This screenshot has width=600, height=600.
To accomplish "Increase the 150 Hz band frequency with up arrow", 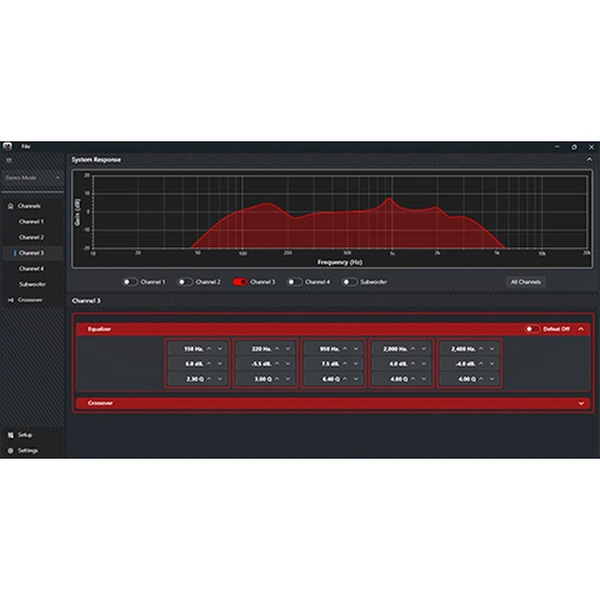I will click(x=209, y=348).
